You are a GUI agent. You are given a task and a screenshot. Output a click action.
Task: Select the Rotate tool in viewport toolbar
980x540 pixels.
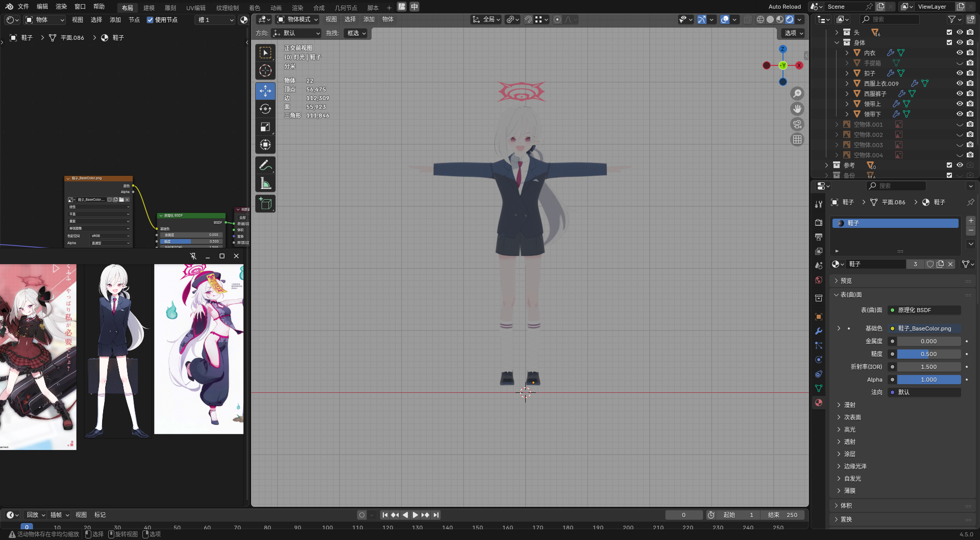click(x=265, y=109)
